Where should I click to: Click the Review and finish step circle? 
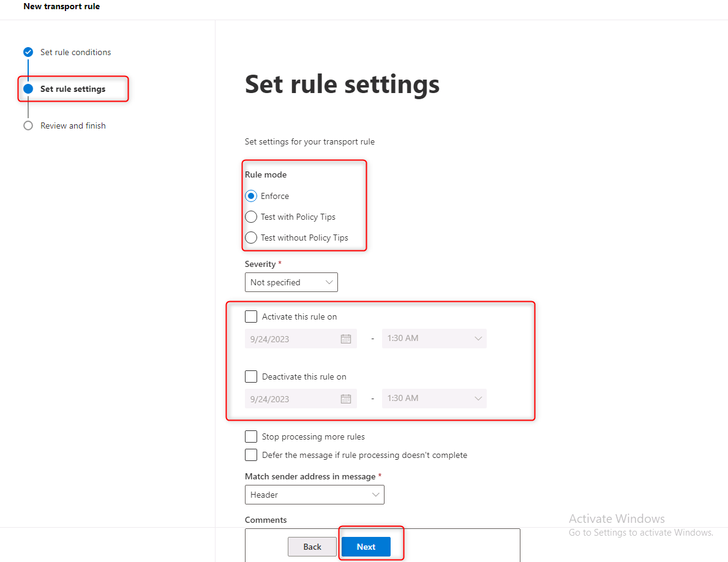[28, 126]
